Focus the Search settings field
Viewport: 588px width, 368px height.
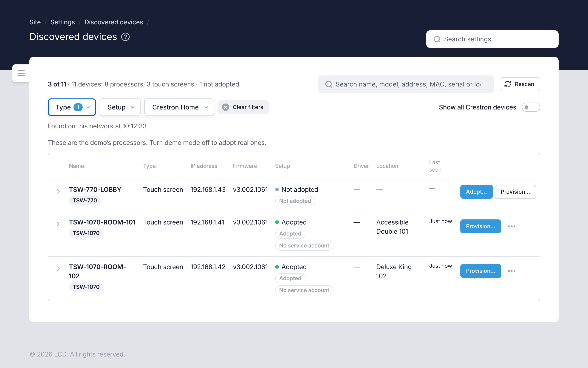(x=492, y=39)
